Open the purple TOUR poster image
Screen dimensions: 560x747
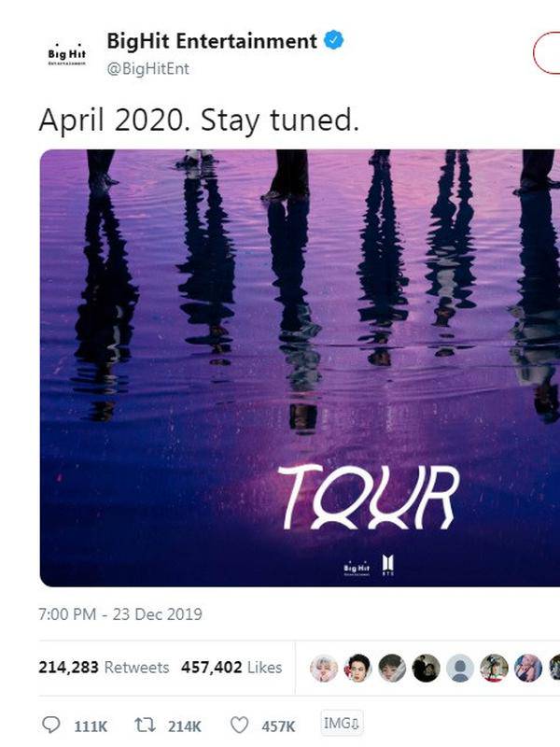pos(299,368)
